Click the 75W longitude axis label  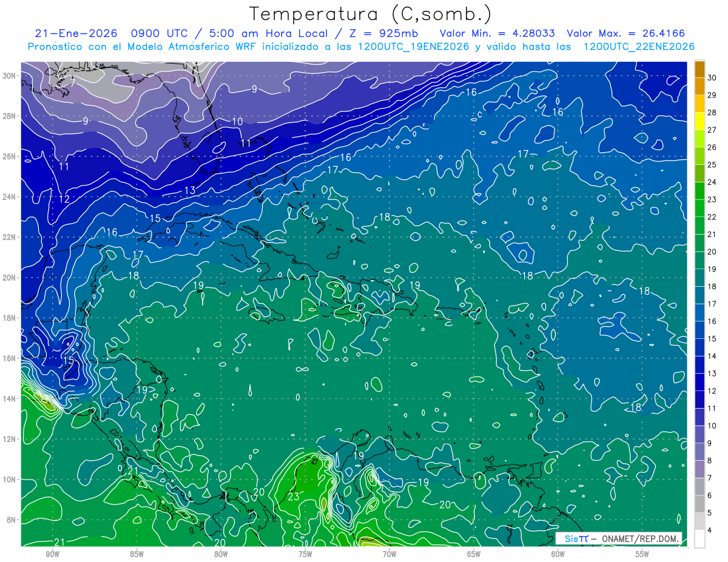[305, 554]
